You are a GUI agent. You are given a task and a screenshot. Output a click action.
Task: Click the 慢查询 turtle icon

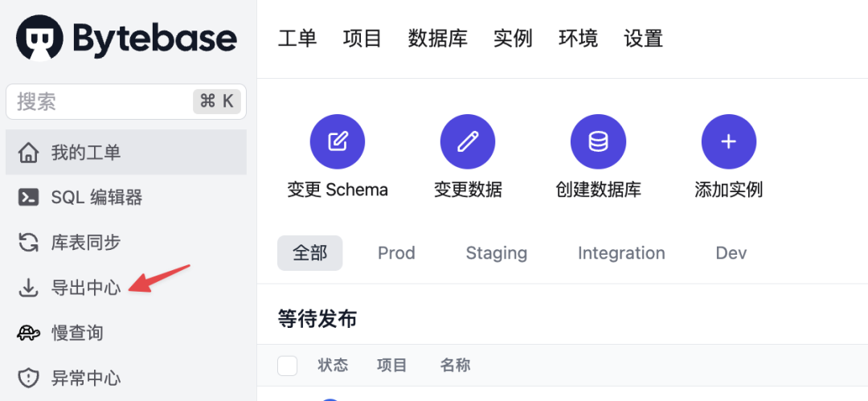pyautogui.click(x=29, y=333)
